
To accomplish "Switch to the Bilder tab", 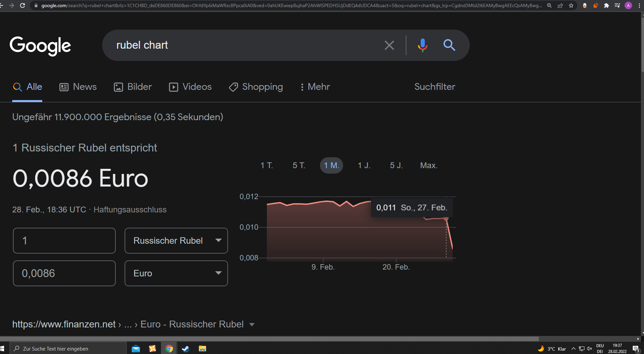I will click(x=133, y=87).
